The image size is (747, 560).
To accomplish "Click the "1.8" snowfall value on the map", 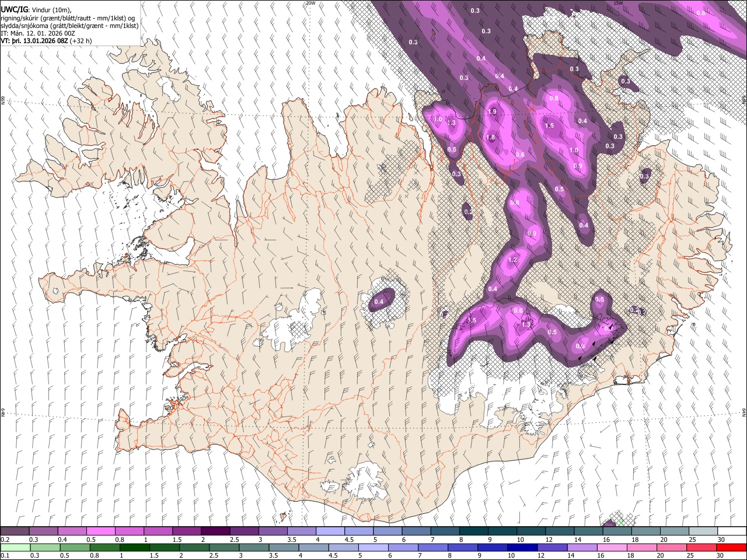I will click(491, 137).
